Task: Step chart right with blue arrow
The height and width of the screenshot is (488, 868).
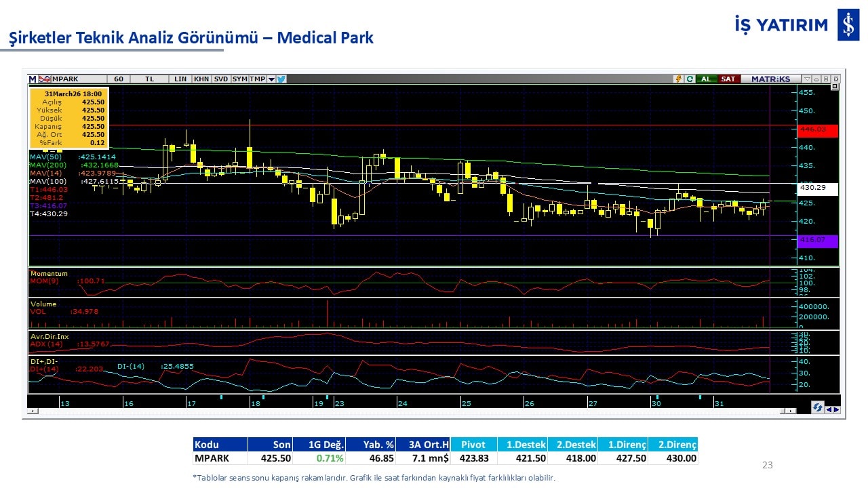Action: 836,409
